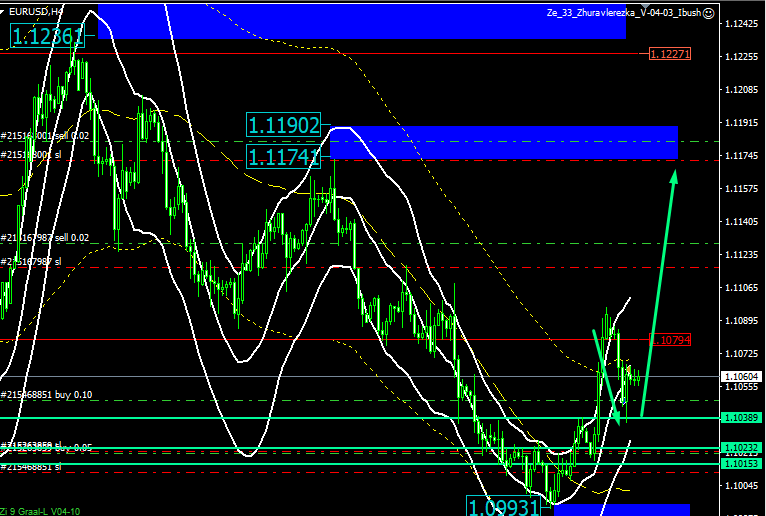Click price scale value 1.12425
Viewport: 766px width, 516px height.
coord(742,23)
